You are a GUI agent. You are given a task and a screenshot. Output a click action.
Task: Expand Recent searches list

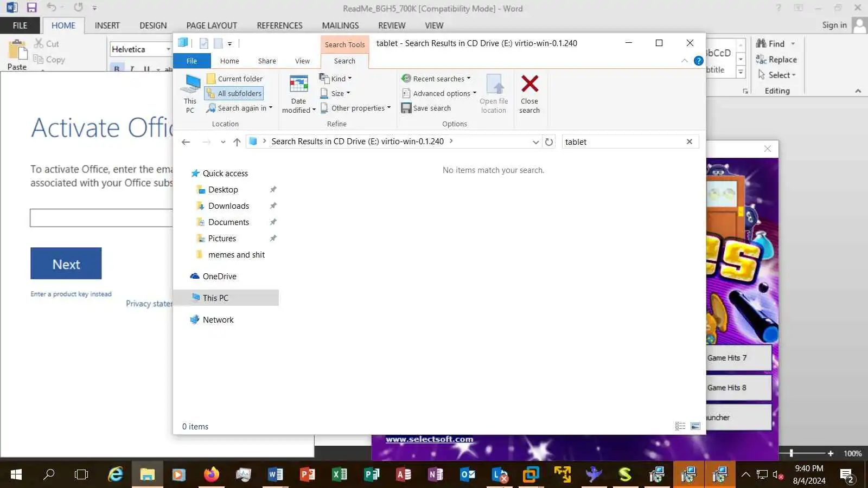click(436, 79)
